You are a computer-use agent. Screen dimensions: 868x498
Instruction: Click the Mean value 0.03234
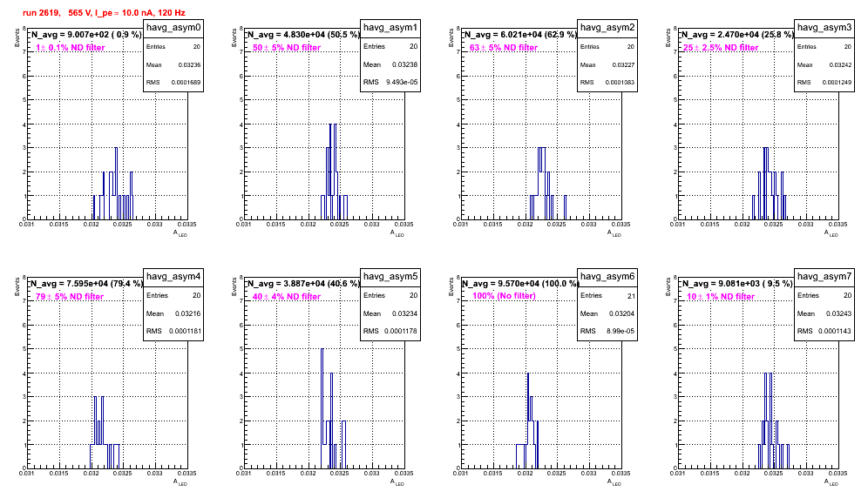coord(404,313)
